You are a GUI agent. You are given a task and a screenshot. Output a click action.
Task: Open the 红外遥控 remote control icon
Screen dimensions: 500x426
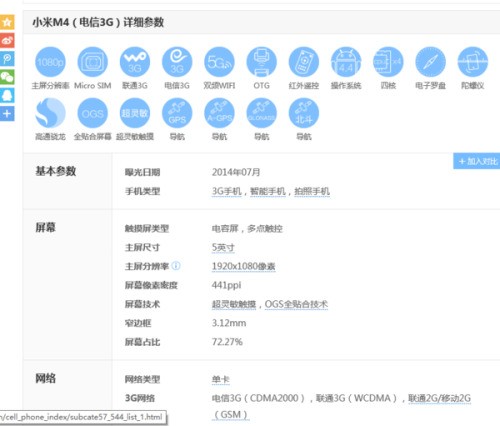[304, 62]
